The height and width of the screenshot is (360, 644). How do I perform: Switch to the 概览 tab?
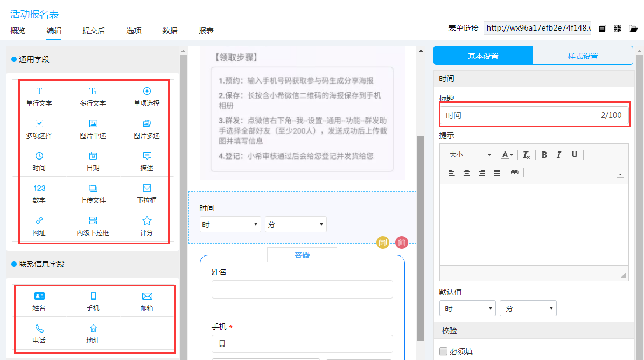pos(18,31)
